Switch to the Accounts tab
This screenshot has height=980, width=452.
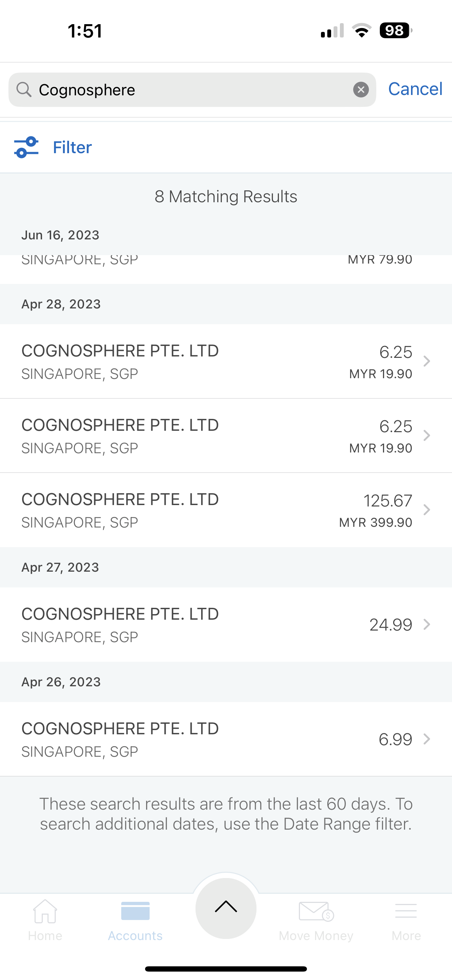[135, 921]
